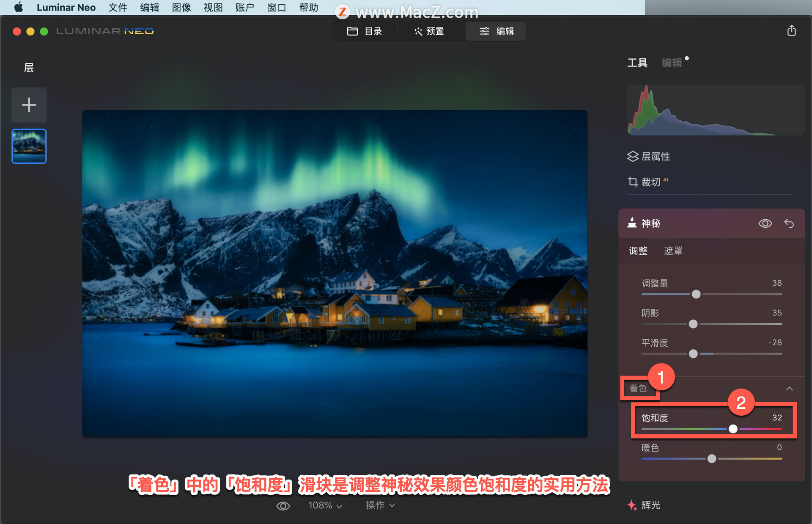Open the 操作 actions dropdown
The width and height of the screenshot is (812, 524).
click(x=380, y=505)
